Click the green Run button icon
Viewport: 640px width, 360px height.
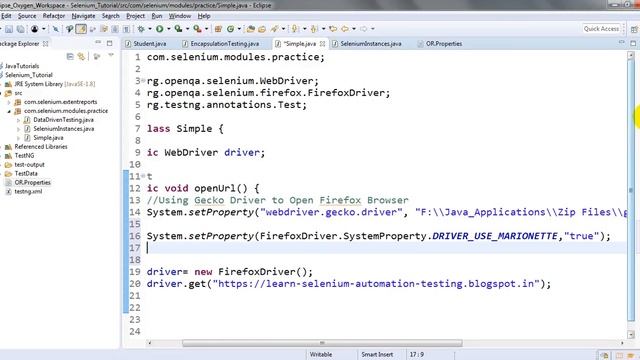coord(160,29)
